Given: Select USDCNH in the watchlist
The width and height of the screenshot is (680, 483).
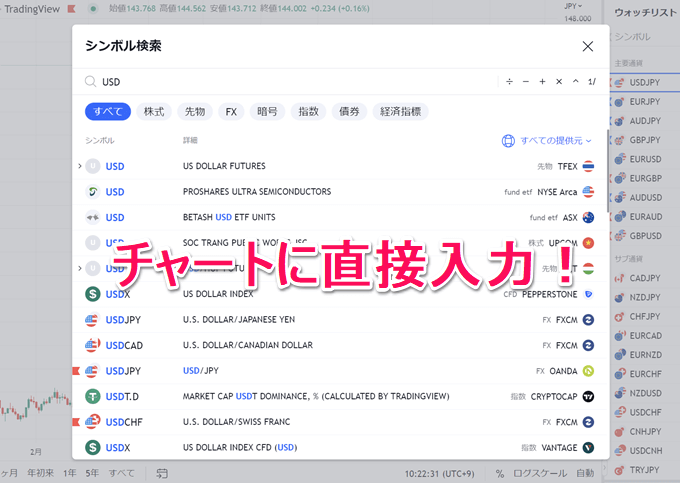Looking at the screenshot, I should coord(645,450).
